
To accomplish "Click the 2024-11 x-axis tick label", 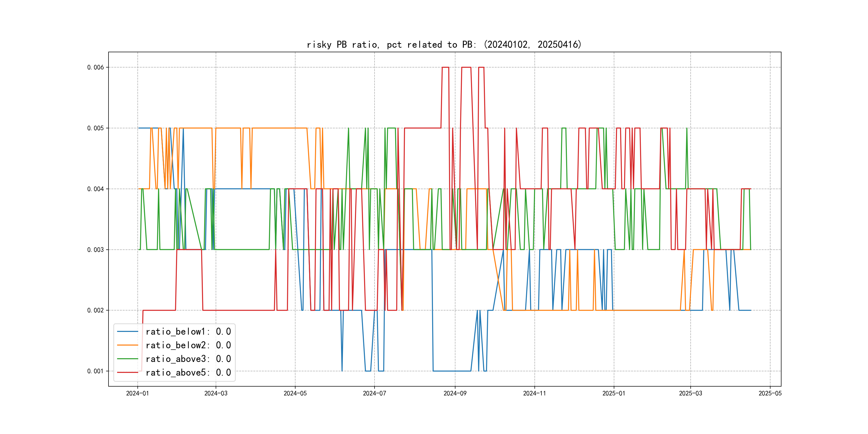I will click(x=534, y=393).
